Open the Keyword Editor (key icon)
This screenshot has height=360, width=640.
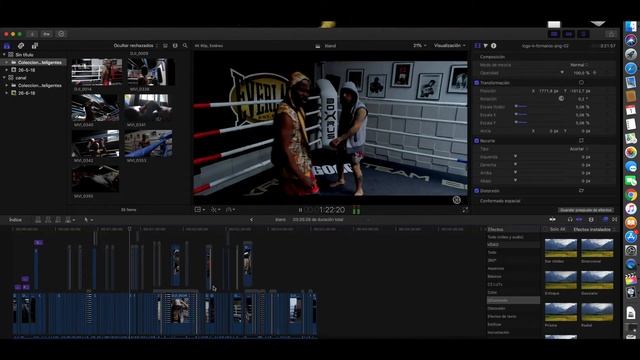[47, 34]
